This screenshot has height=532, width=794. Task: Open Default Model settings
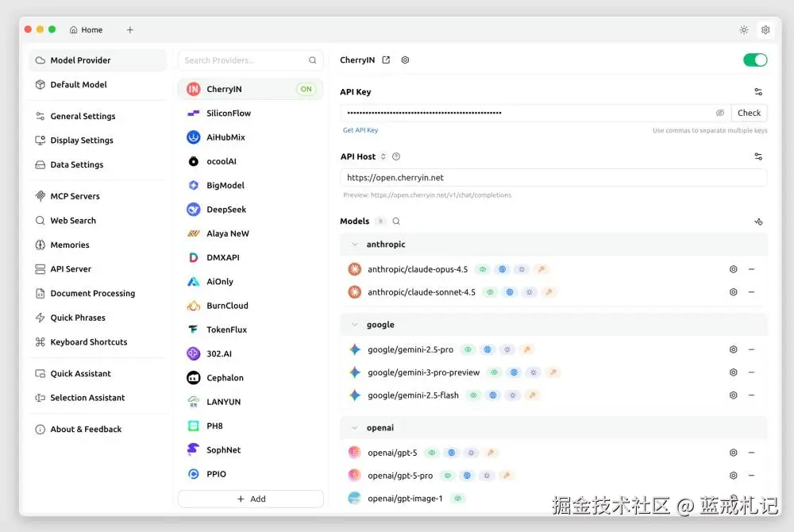(98, 84)
